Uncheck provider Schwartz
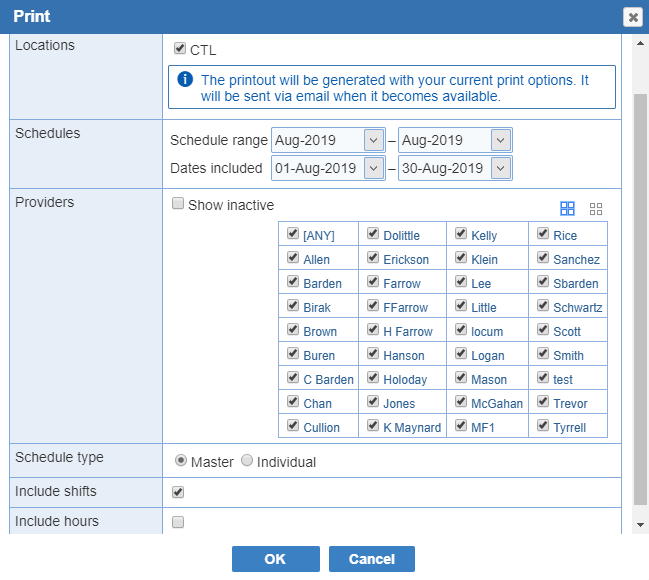This screenshot has width=649, height=580. (x=543, y=306)
